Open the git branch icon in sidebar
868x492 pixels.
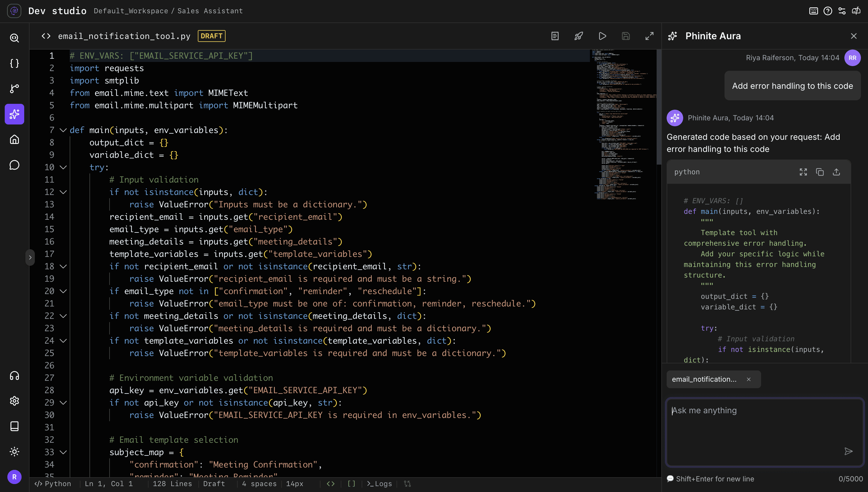(14, 88)
